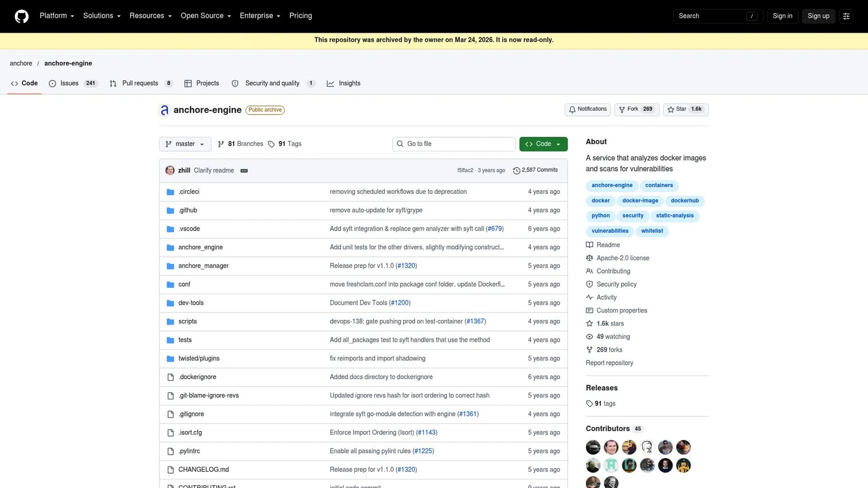
Task: Open the GitHub homepage logo
Action: [x=22, y=16]
